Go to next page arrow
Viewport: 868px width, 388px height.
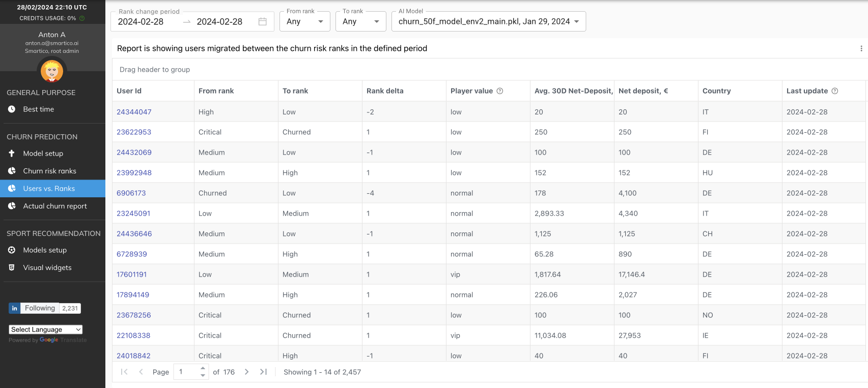point(246,372)
